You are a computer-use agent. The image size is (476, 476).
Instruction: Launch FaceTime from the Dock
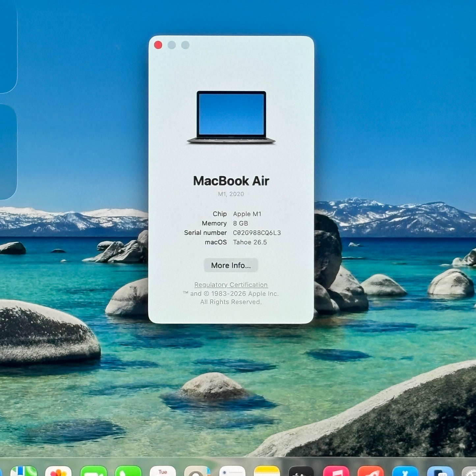click(94, 471)
